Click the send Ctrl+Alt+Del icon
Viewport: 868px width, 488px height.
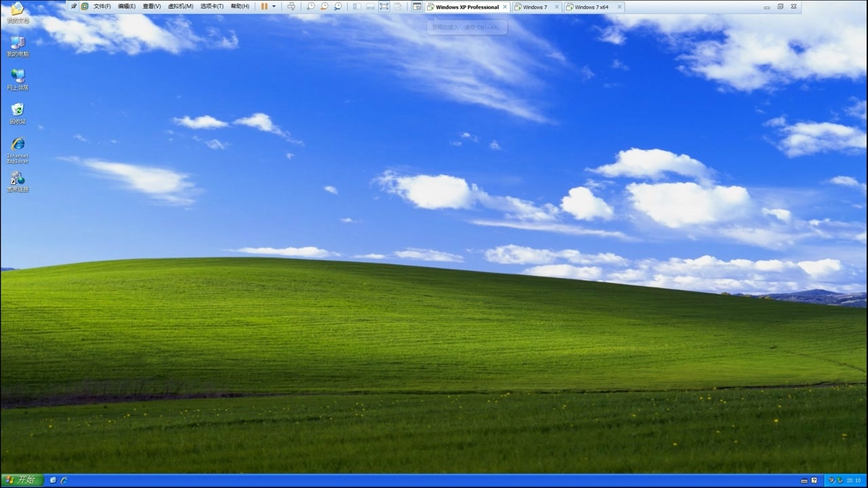tap(291, 7)
